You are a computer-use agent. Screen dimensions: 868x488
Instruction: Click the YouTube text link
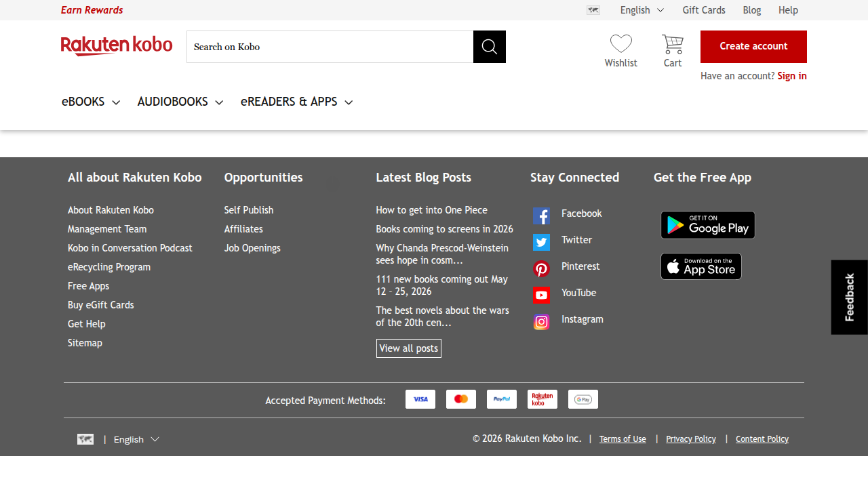[579, 293]
